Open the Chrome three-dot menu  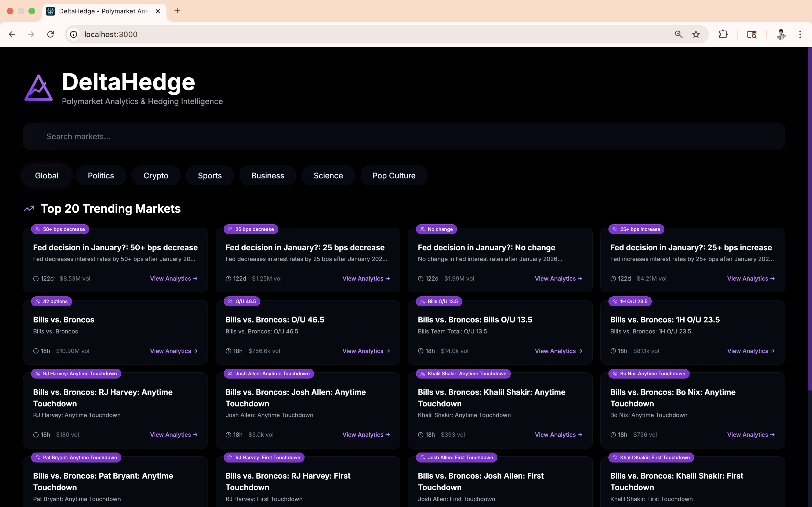(800, 34)
